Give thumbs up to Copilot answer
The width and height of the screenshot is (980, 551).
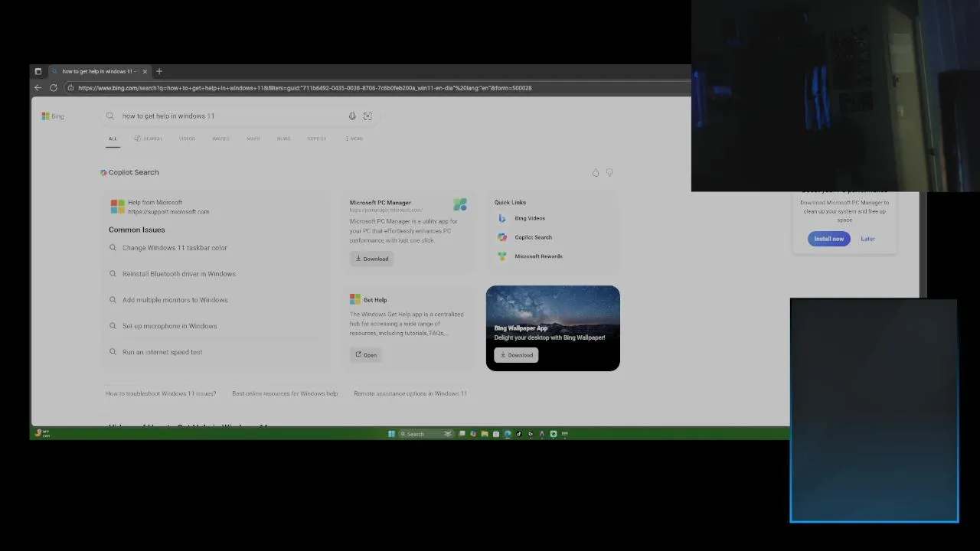pyautogui.click(x=596, y=173)
